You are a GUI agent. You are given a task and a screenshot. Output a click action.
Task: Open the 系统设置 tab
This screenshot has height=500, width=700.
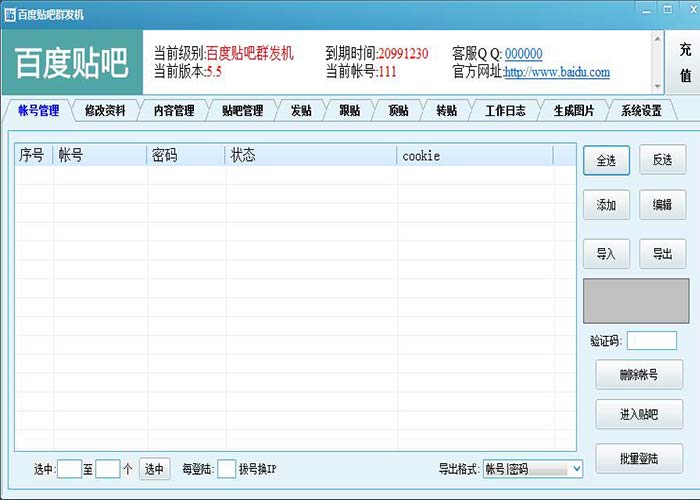[x=642, y=110]
